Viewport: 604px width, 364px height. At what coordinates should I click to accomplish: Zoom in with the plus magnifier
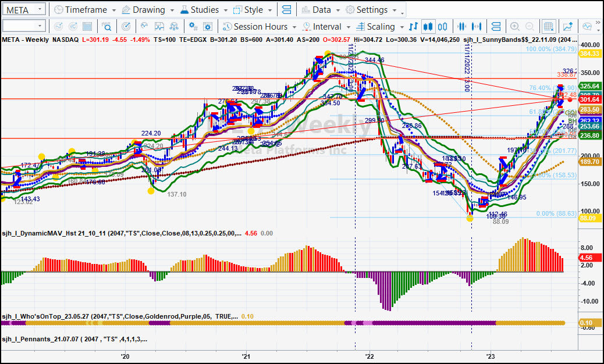pyautogui.click(x=514, y=27)
